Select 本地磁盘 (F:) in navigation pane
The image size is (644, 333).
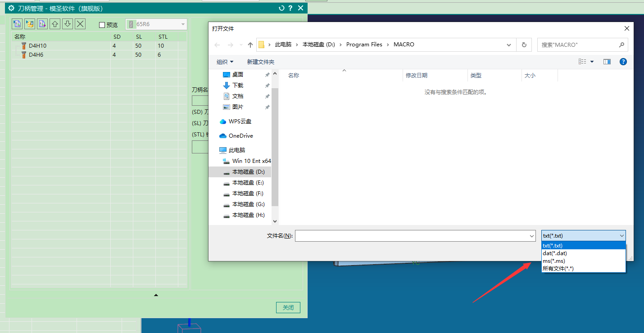(x=248, y=193)
